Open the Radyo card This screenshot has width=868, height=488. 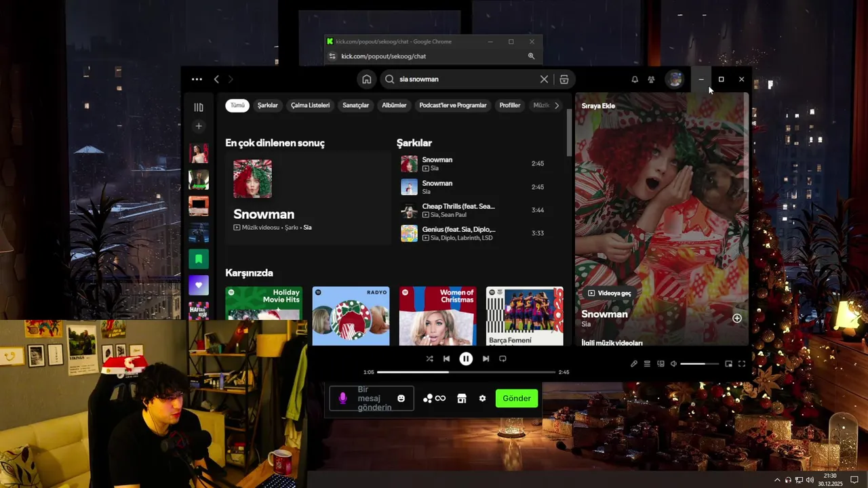(351, 316)
